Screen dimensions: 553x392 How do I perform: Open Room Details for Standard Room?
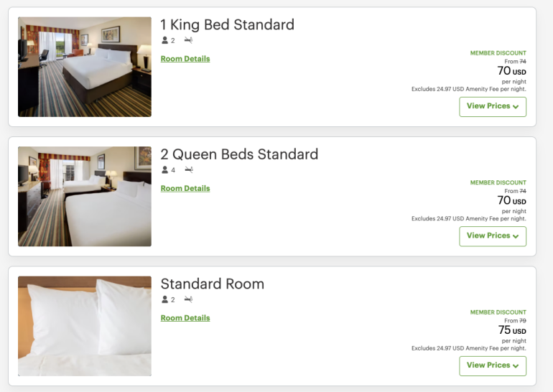[185, 318]
